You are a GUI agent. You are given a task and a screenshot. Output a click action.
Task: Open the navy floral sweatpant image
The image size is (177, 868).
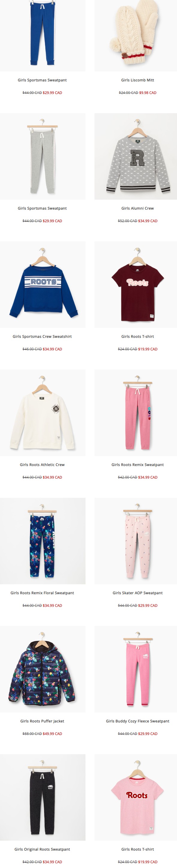[43, 541]
